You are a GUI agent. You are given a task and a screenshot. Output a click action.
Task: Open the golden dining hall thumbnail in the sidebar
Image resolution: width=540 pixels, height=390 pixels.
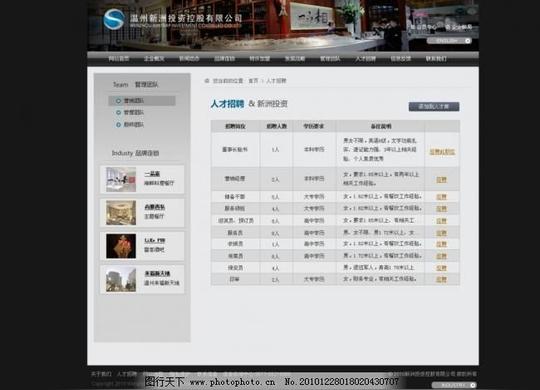click(x=121, y=213)
